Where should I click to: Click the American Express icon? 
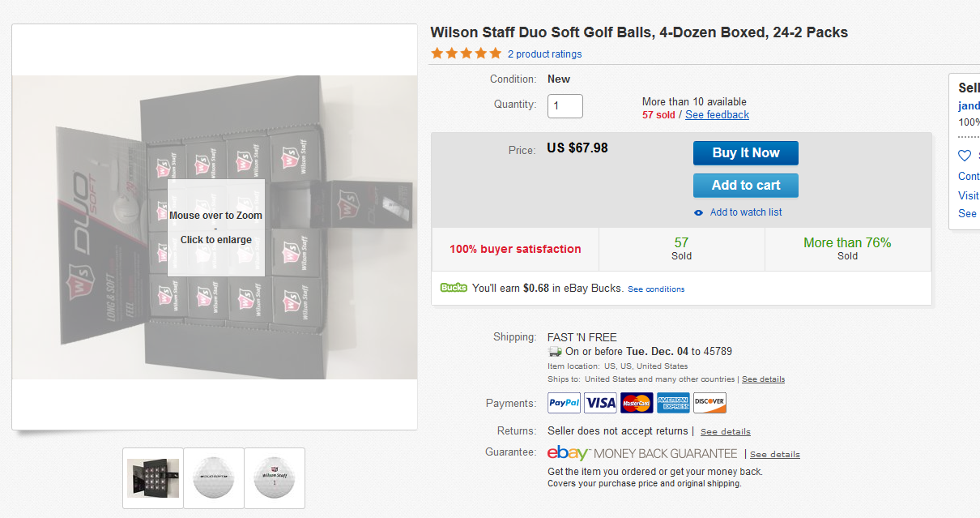[673, 403]
